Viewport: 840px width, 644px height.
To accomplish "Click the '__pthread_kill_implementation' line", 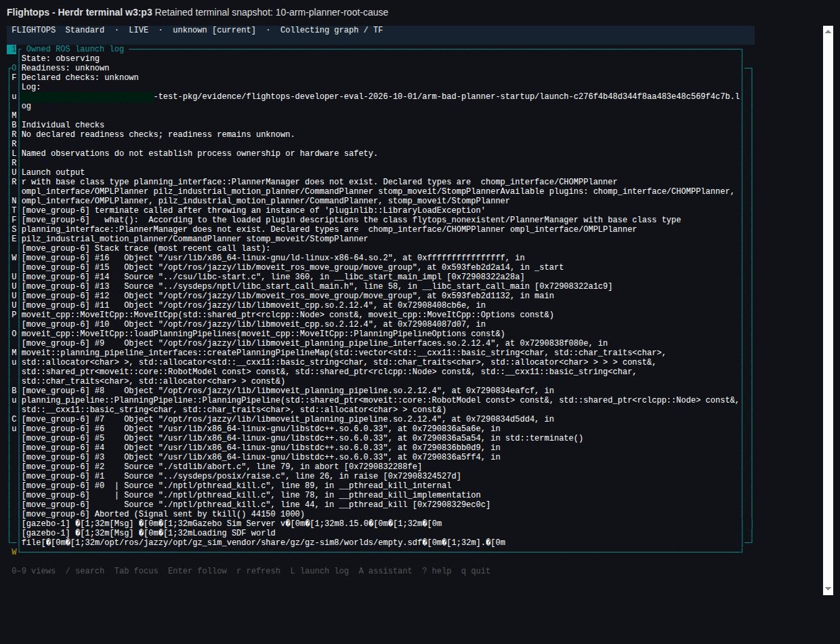I will (251, 495).
